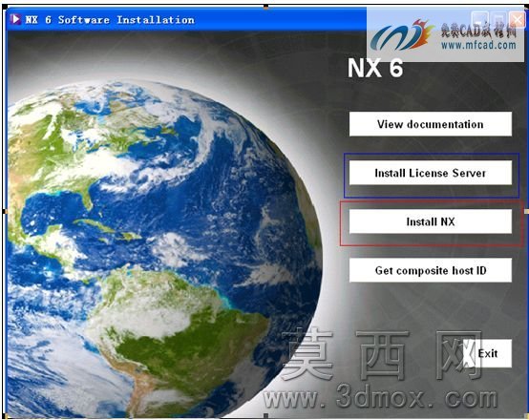Exit the NX 6 installer
This screenshot has width=529, height=420.
point(487,353)
